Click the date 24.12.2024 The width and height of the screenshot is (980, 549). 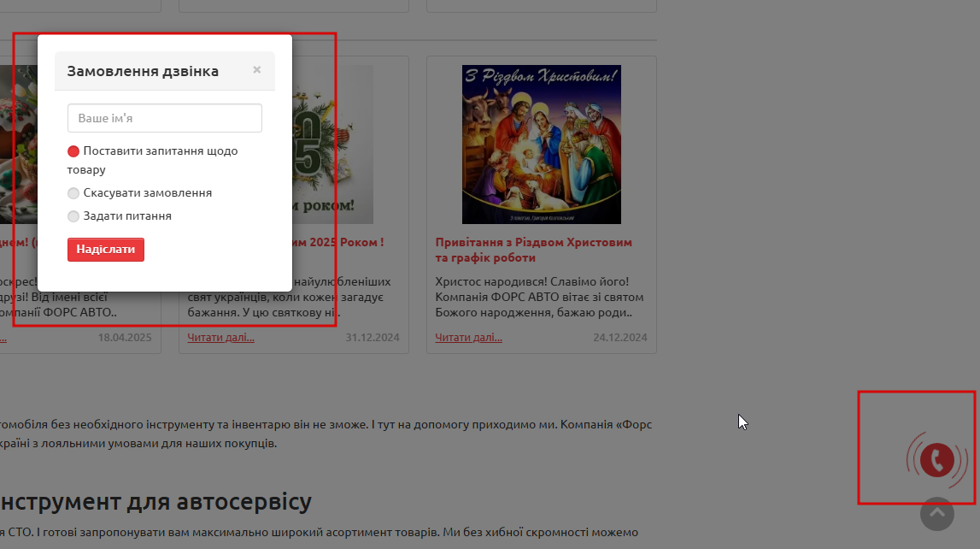tap(620, 338)
